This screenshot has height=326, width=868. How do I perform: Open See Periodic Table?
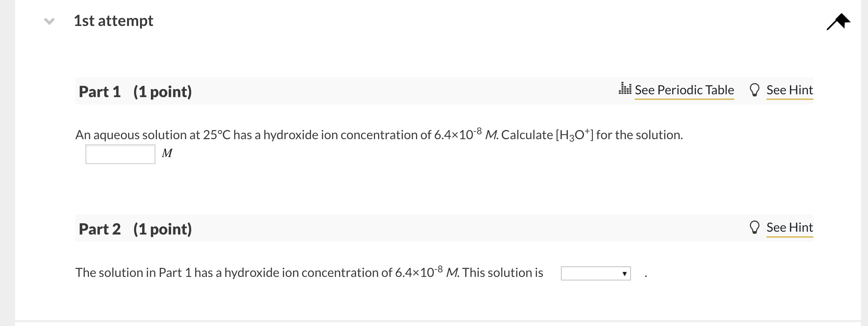[685, 90]
